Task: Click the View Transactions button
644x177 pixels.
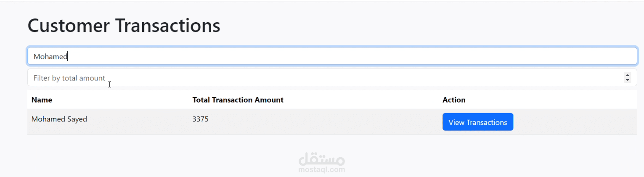Action: point(477,122)
